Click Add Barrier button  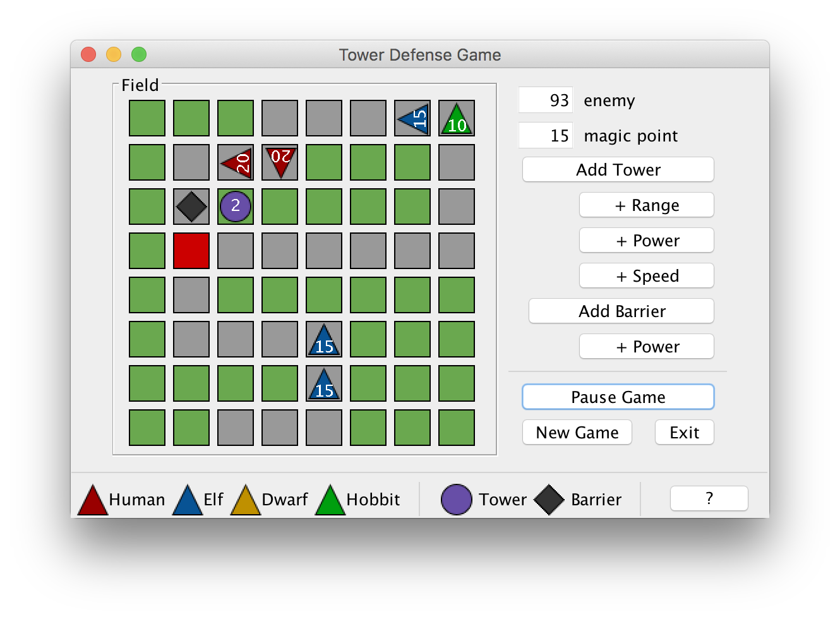(x=621, y=311)
